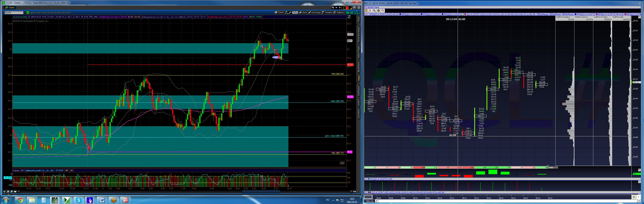The image size is (644, 204).
Task: Click the price-axis scale icon above chart
Action: [x=349, y=17]
